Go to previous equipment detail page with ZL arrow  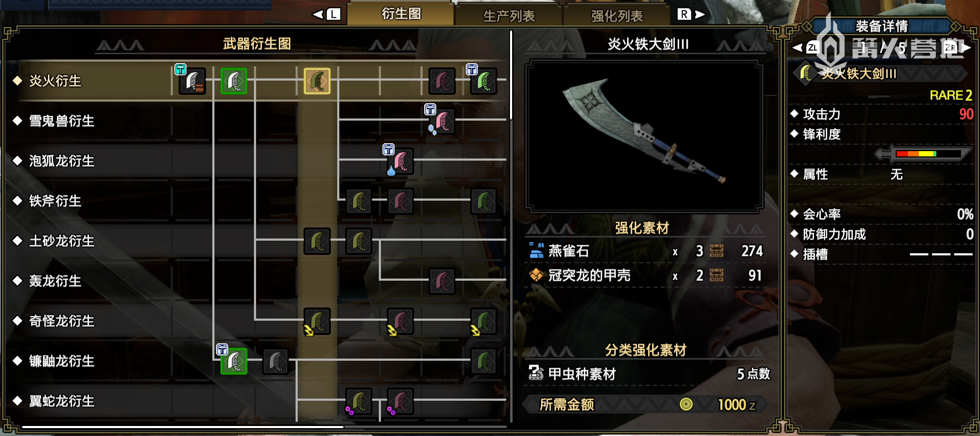coord(806,48)
